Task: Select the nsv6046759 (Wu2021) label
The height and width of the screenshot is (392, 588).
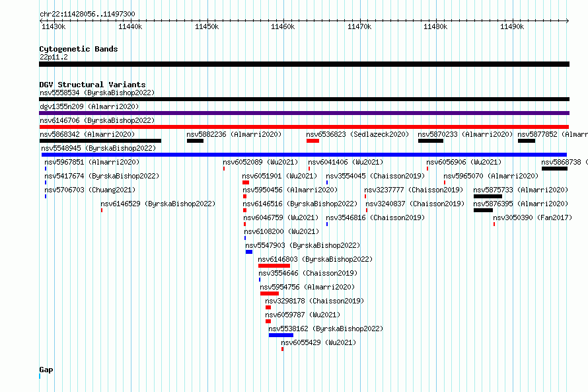Action: 281,217
